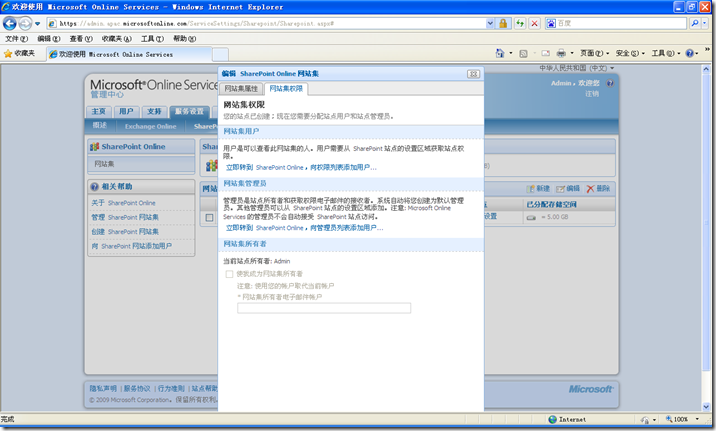Click the 已分配存储空间 column header
The width and height of the screenshot is (716, 431).
point(551,205)
